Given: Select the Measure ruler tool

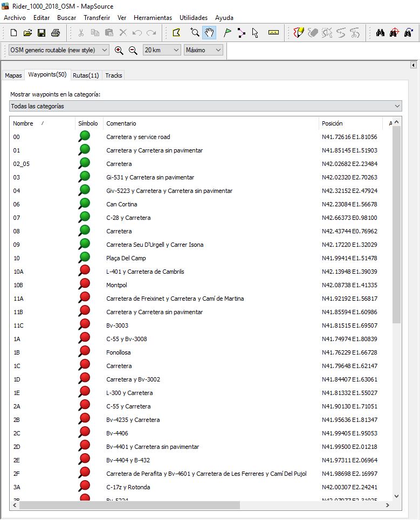Looking at the screenshot, I should 273,33.
